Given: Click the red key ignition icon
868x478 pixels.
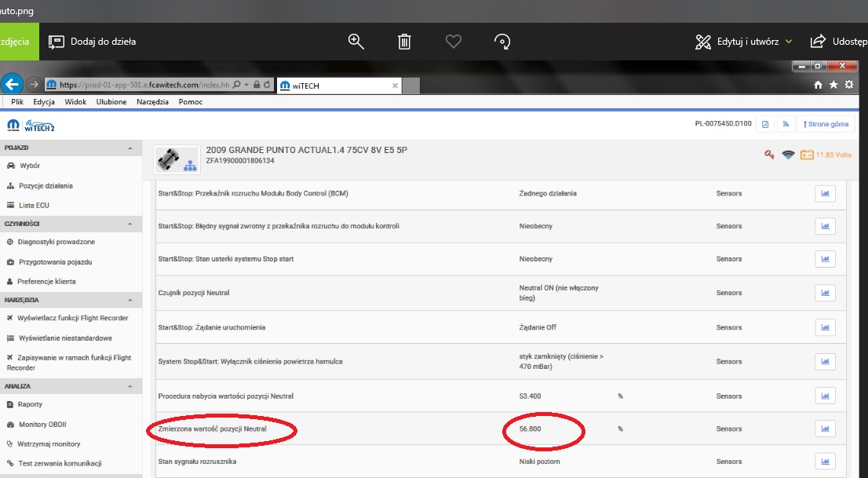Looking at the screenshot, I should (x=770, y=155).
